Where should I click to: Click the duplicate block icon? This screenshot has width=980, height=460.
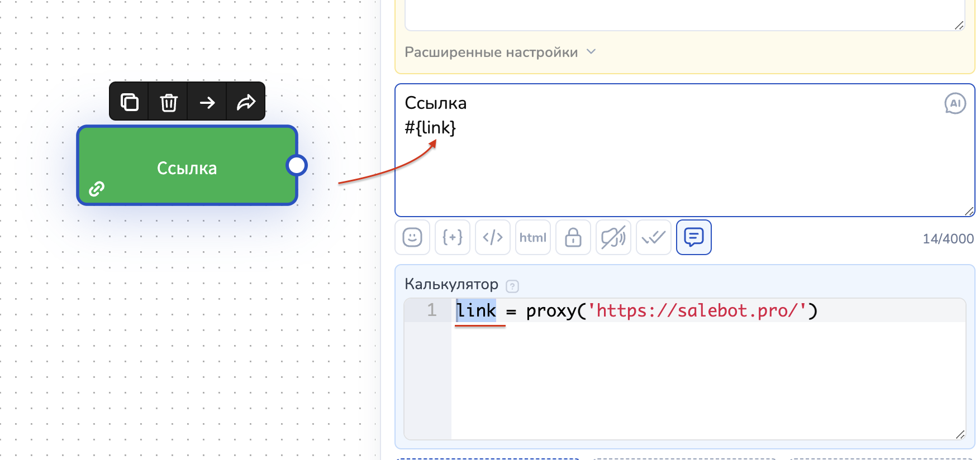(129, 102)
